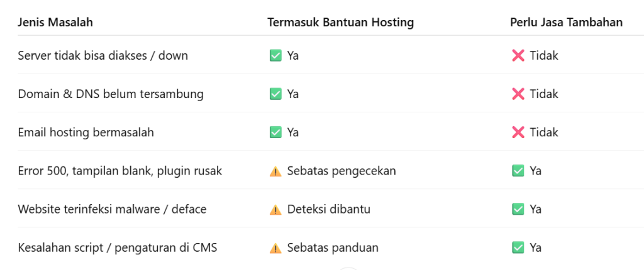
Task: Click warning icon next to Deteksi dibantu
Action: [275, 210]
